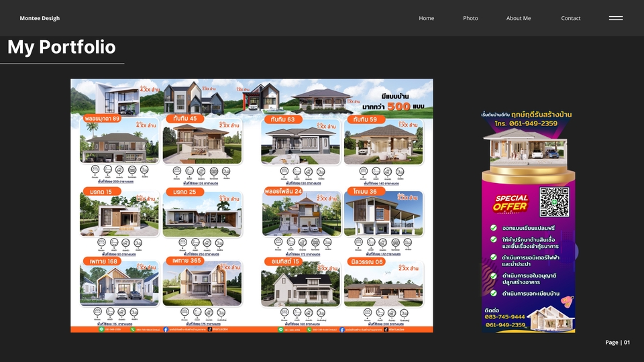The width and height of the screenshot is (644, 362).
Task: Navigate to About Me
Action: (x=518, y=18)
